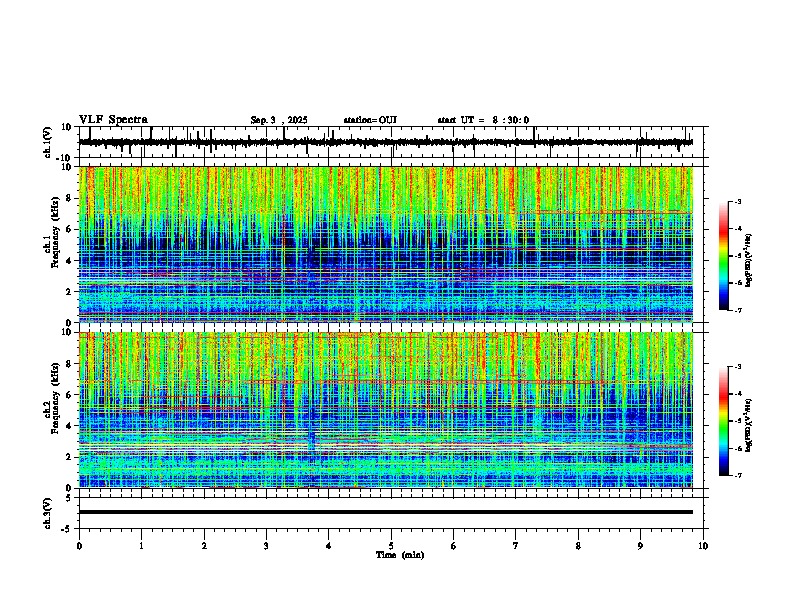The width and height of the screenshot is (792, 612).
Task: Click the ch.1 color scale log(PSD) unit label
Action: point(749,260)
